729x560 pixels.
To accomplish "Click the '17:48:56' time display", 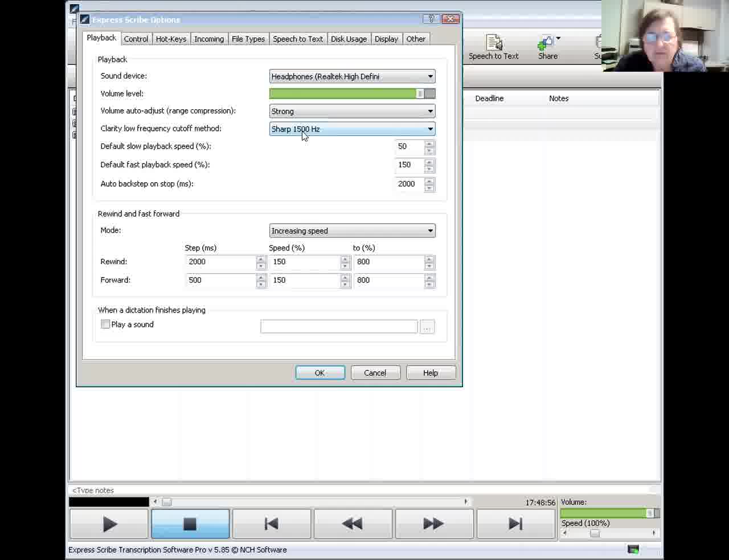I will tap(540, 503).
